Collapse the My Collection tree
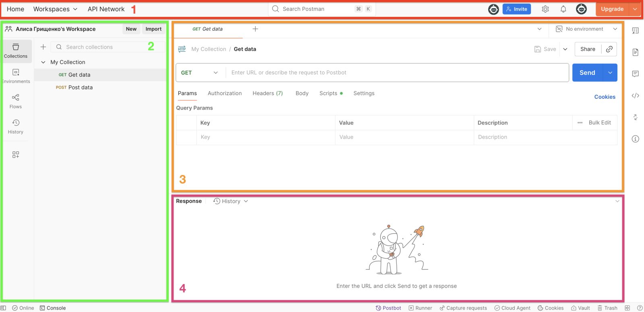 point(43,62)
